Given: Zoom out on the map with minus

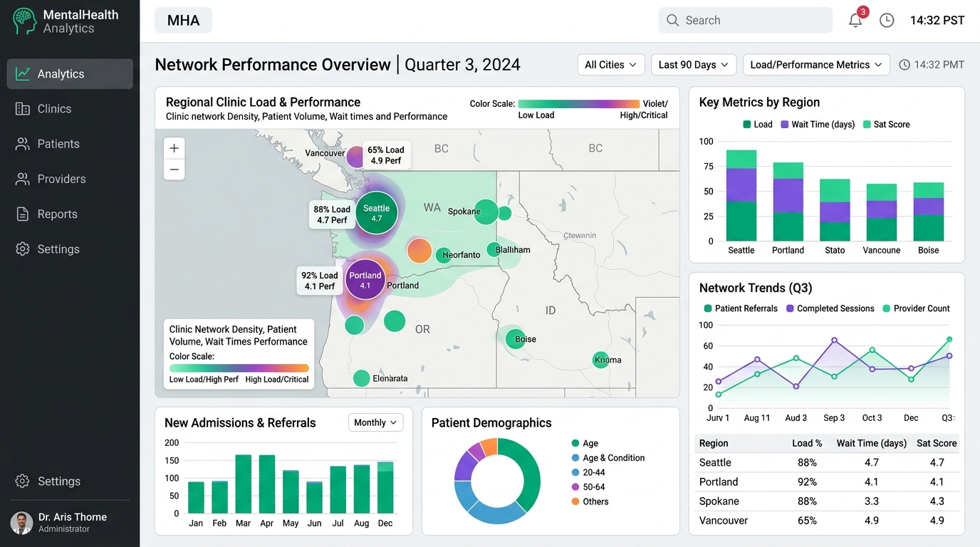Looking at the screenshot, I should coord(174,170).
